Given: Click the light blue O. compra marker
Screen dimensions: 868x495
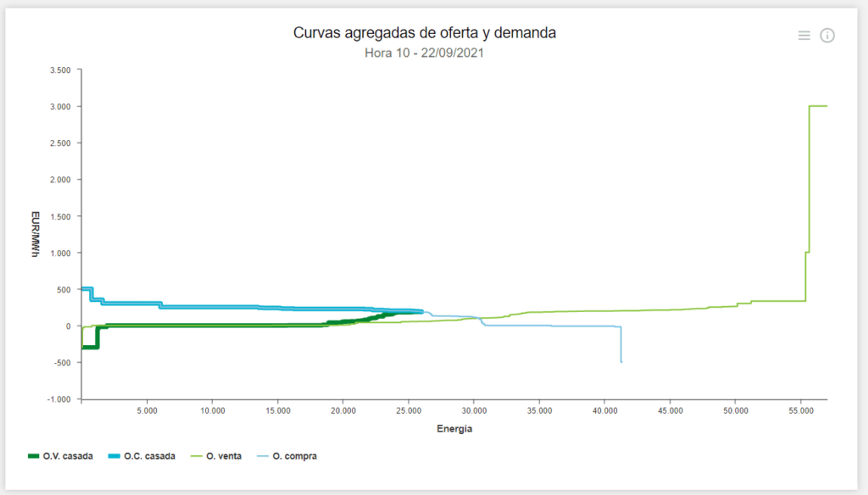Looking at the screenshot, I should pyautogui.click(x=262, y=456).
